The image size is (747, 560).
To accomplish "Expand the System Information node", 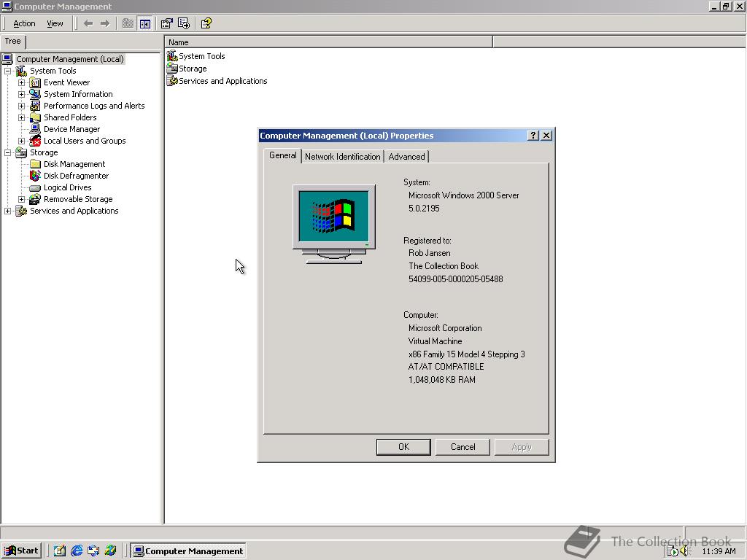I will click(x=21, y=94).
